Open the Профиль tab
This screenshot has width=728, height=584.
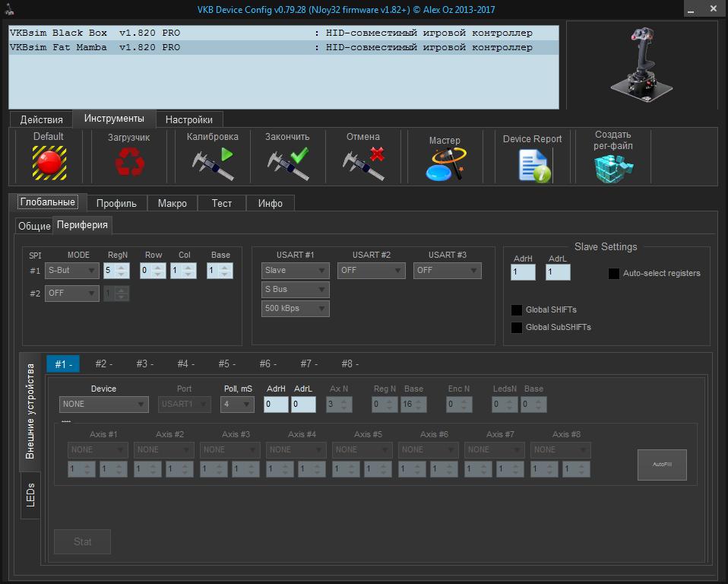[x=116, y=203]
